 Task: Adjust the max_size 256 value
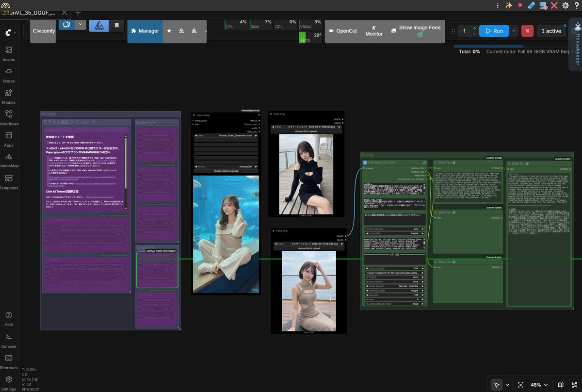(x=394, y=295)
